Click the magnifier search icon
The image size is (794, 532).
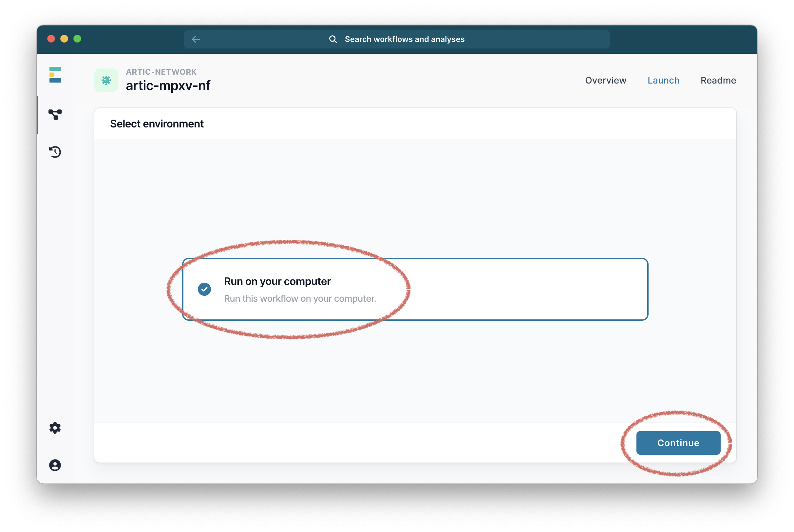click(x=333, y=39)
